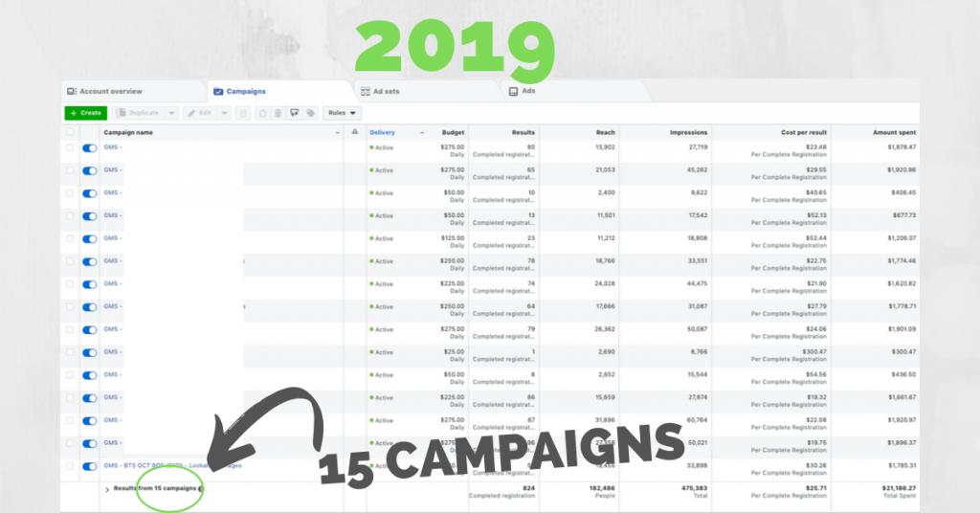The height and width of the screenshot is (513, 980).
Task: Sort by the Delivery column header
Action: pyautogui.click(x=383, y=132)
